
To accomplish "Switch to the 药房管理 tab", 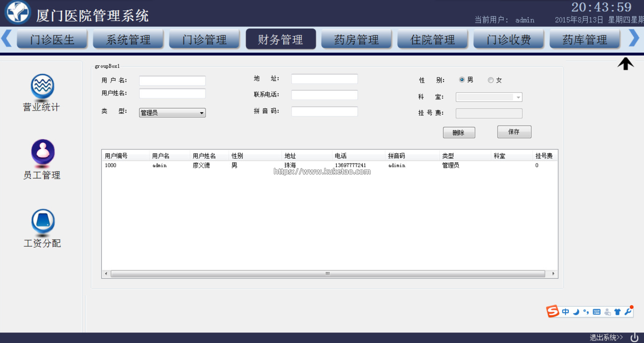I will (x=356, y=40).
